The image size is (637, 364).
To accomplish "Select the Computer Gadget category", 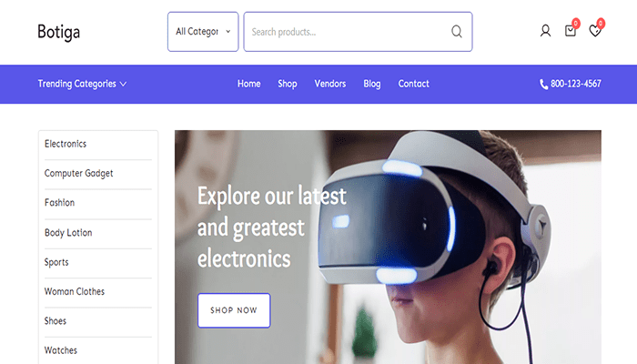I will point(79,174).
